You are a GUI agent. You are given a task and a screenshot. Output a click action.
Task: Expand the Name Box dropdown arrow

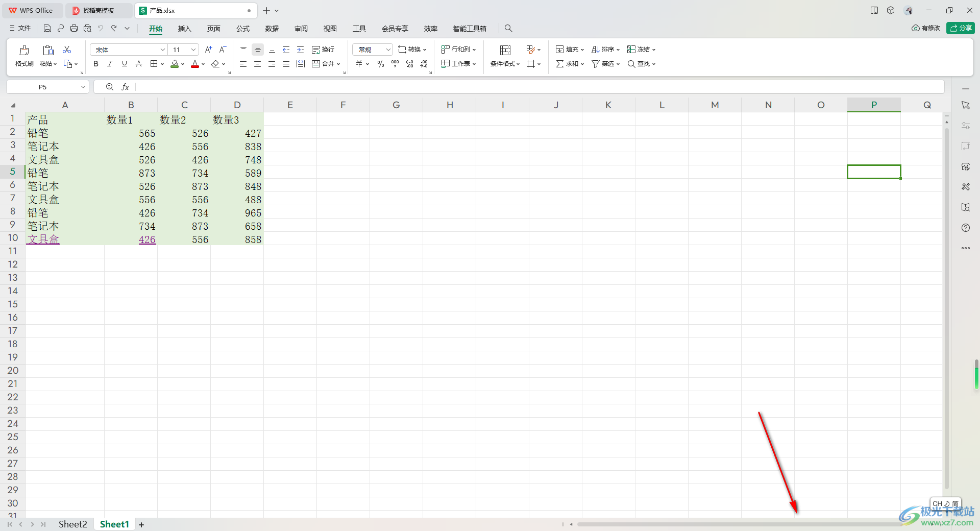[x=83, y=87]
